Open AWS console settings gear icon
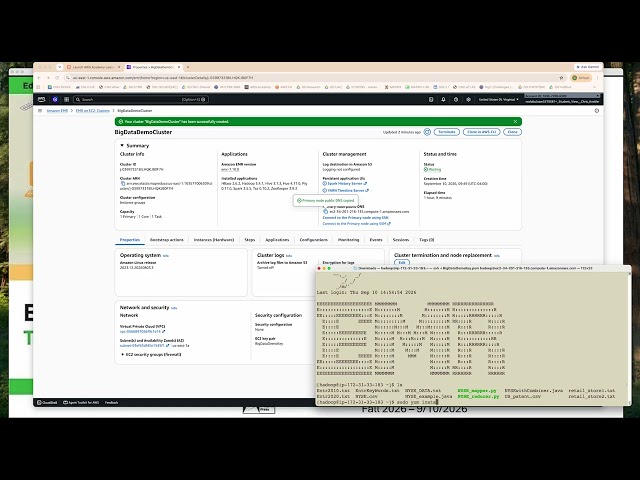The width and height of the screenshot is (640, 480). tap(469, 99)
